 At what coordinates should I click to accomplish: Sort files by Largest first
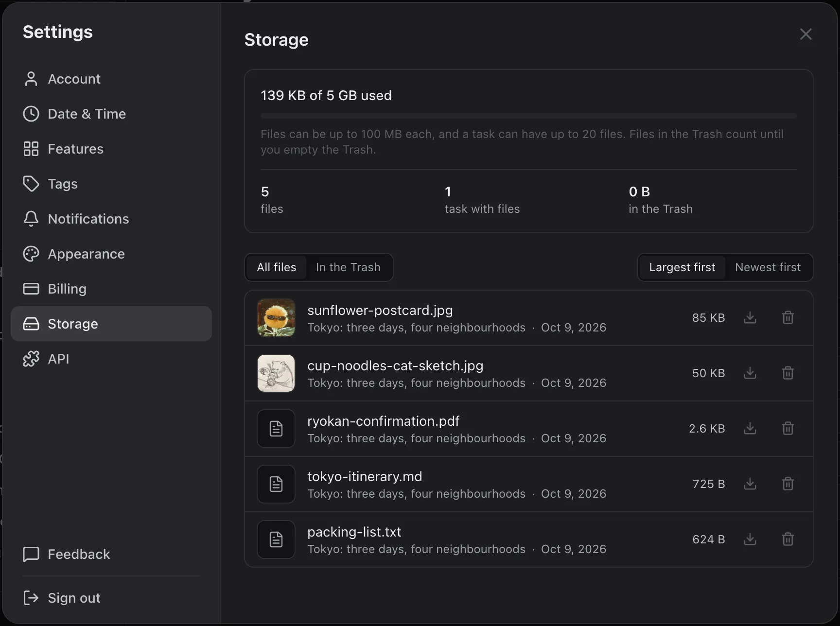pos(682,267)
